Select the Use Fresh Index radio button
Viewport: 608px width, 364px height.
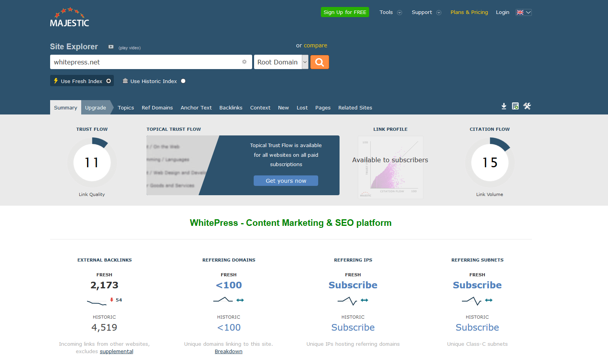click(109, 81)
